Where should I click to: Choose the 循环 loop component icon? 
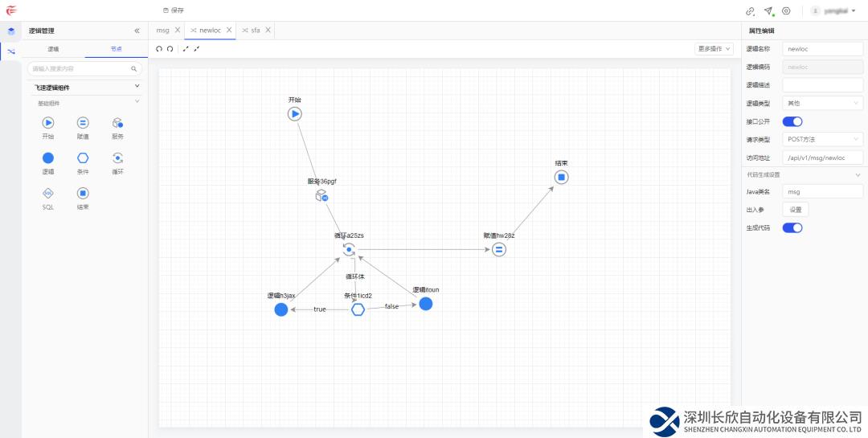click(117, 158)
